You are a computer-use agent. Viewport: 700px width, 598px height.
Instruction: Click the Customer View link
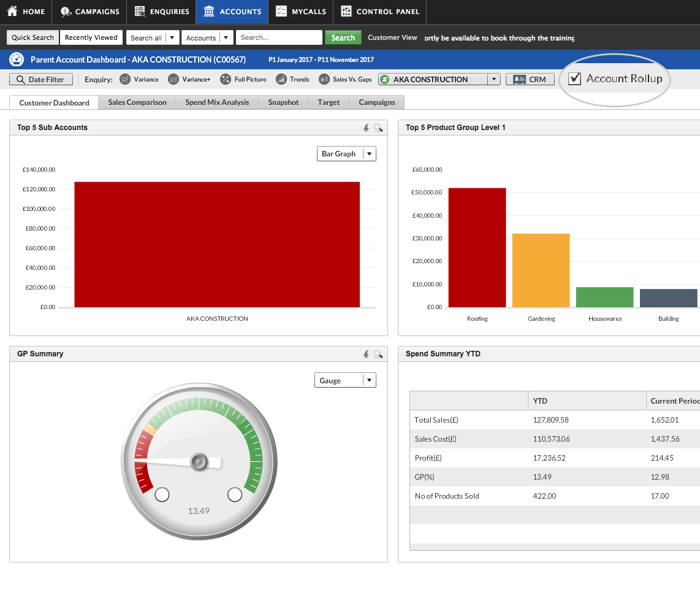pos(392,37)
